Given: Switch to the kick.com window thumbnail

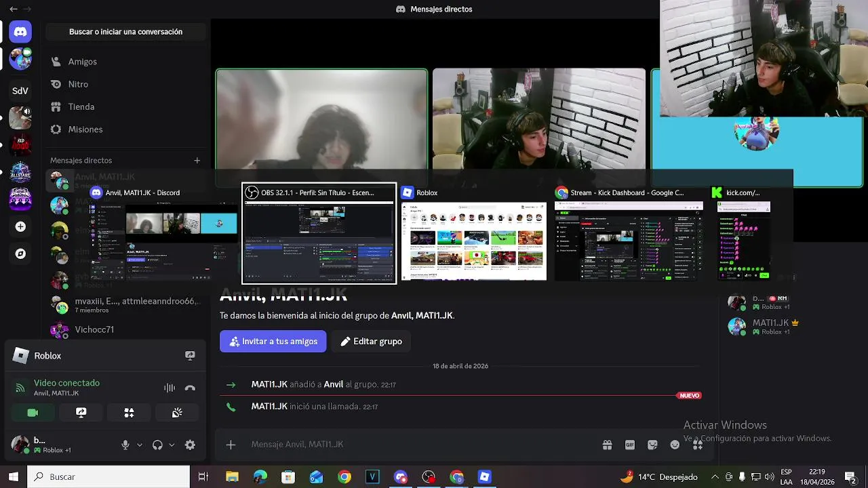Looking at the screenshot, I should [x=745, y=233].
